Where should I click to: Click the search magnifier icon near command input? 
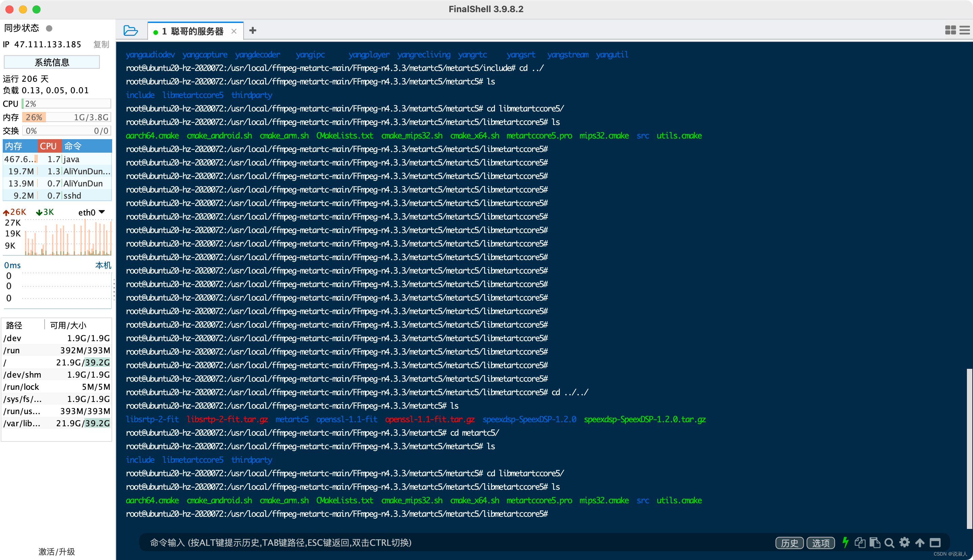889,543
